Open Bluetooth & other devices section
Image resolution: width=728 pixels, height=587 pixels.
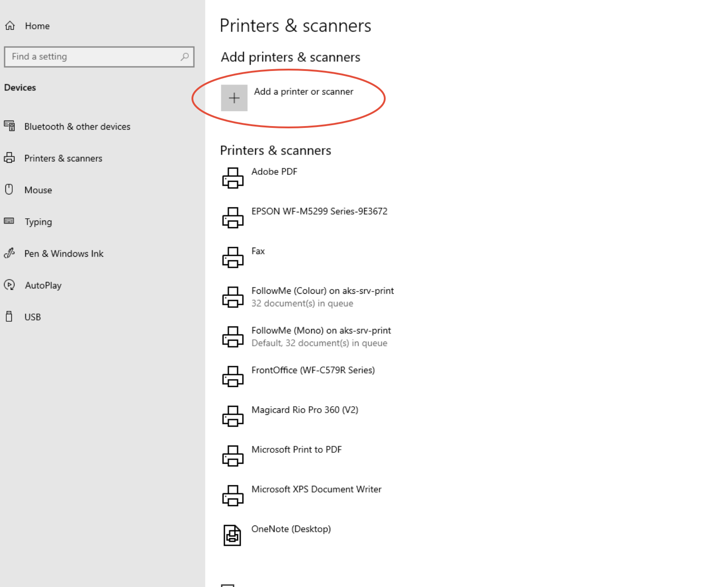(77, 127)
